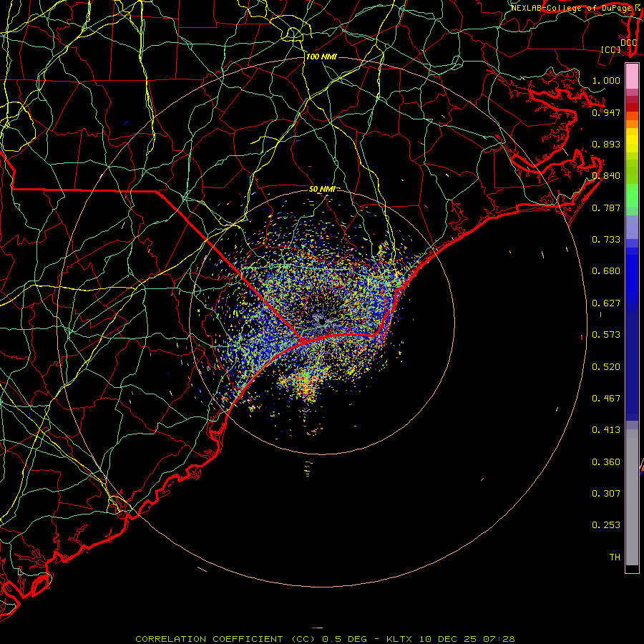
Task: Select the 0.893 legend value
Action: pyautogui.click(x=606, y=144)
